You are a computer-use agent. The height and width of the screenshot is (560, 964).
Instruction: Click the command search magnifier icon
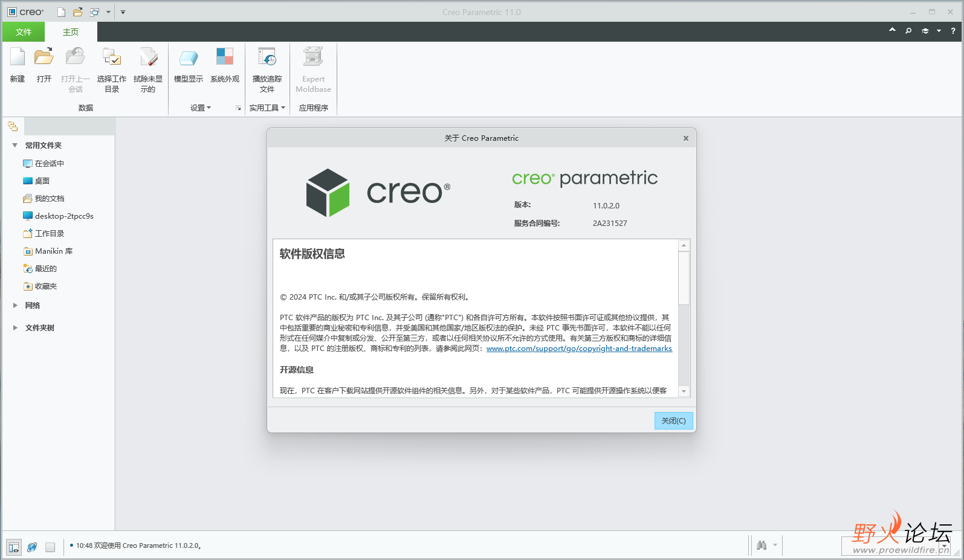tap(908, 31)
